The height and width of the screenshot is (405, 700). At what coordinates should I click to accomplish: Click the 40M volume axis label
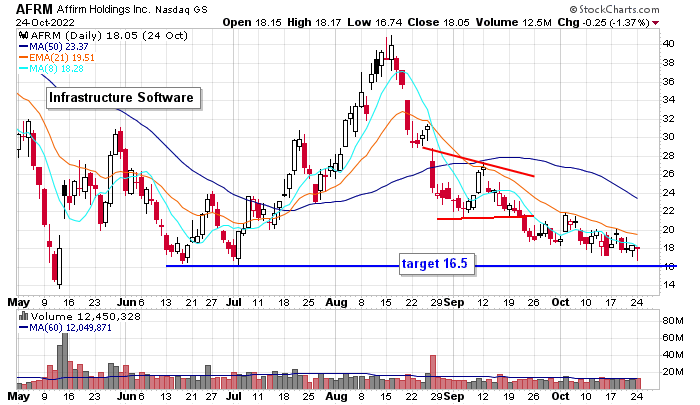coord(673,355)
